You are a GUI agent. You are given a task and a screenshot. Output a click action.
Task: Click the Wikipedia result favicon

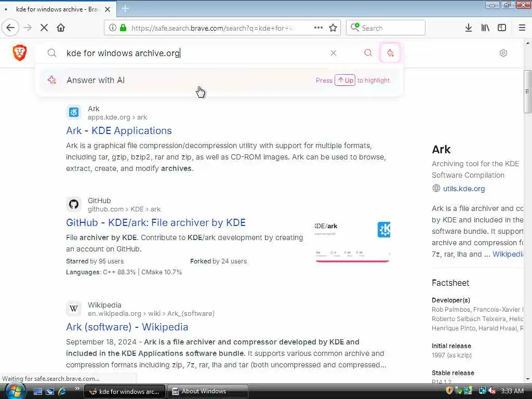click(74, 309)
